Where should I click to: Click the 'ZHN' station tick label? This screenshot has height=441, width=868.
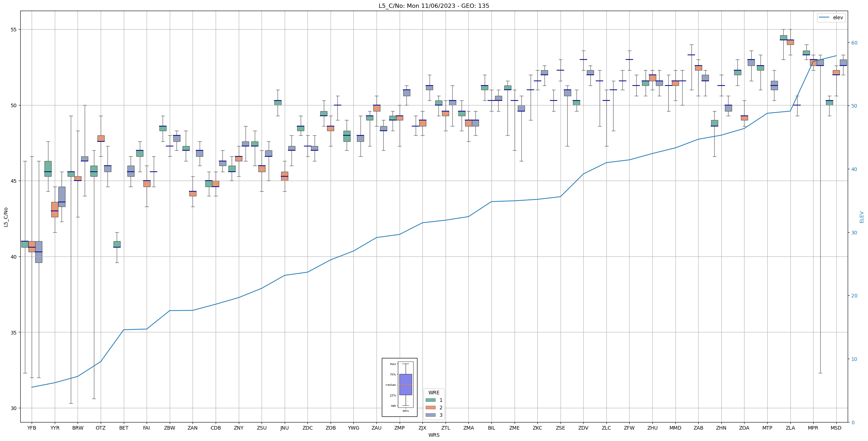(x=721, y=428)
